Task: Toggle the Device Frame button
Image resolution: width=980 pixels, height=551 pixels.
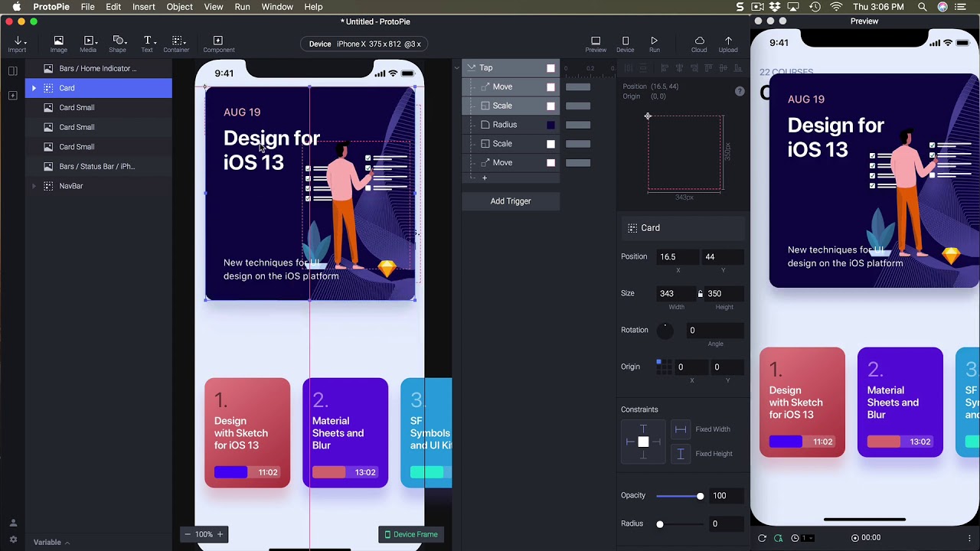Action: pyautogui.click(x=411, y=534)
